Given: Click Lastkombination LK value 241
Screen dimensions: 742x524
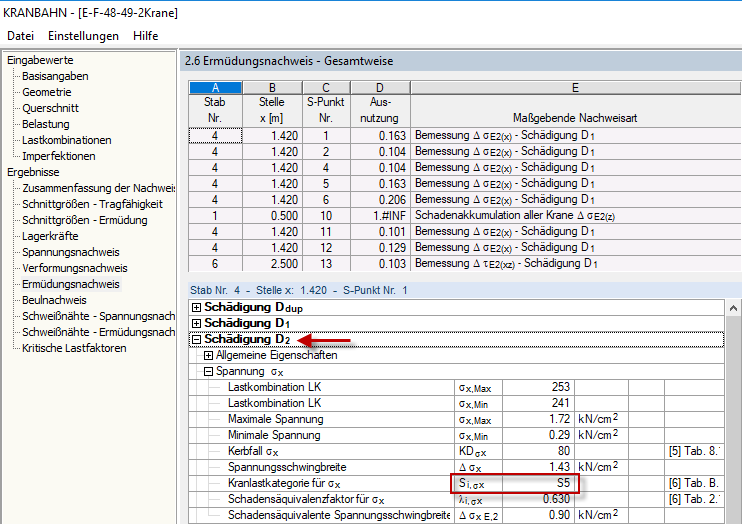Looking at the screenshot, I should coord(539,403).
